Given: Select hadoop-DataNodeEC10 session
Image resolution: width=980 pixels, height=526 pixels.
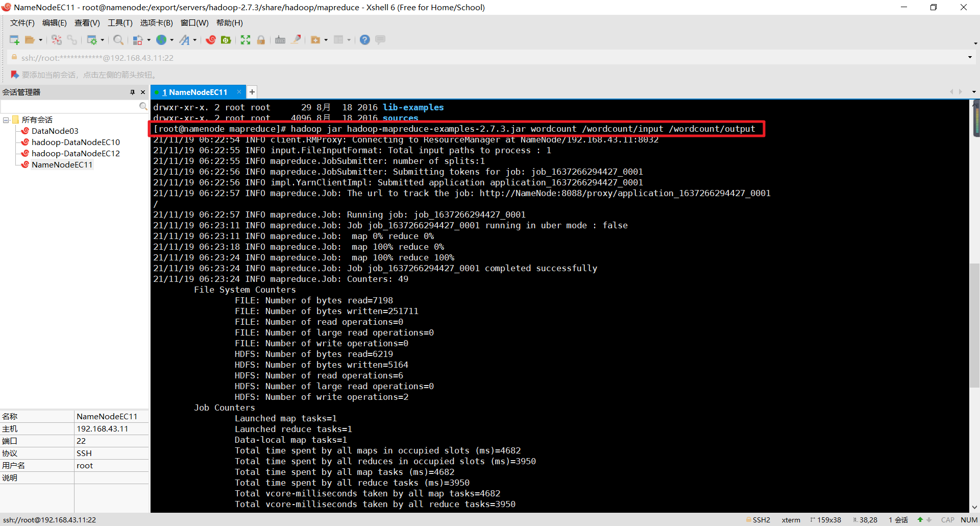Looking at the screenshot, I should pyautogui.click(x=76, y=142).
